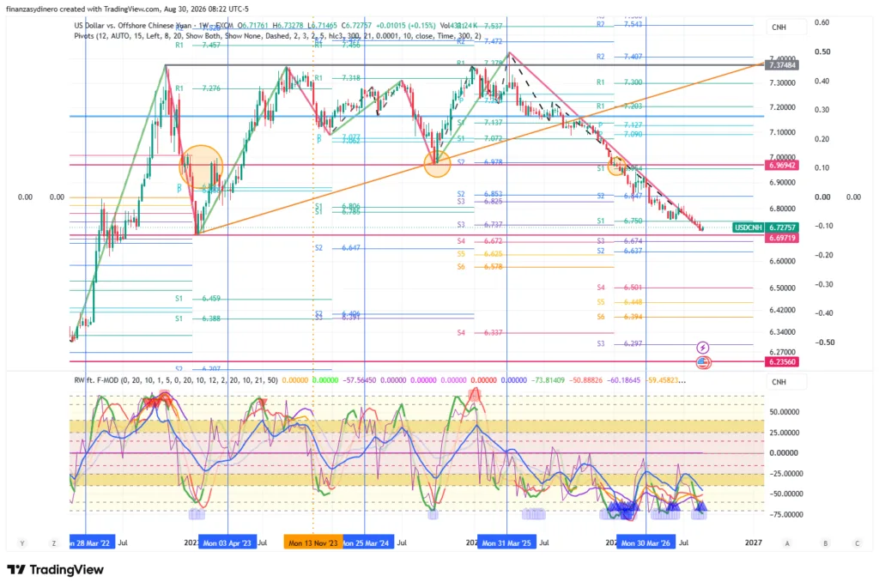
Task: Click the round A button at bottom right
Action: point(787,543)
